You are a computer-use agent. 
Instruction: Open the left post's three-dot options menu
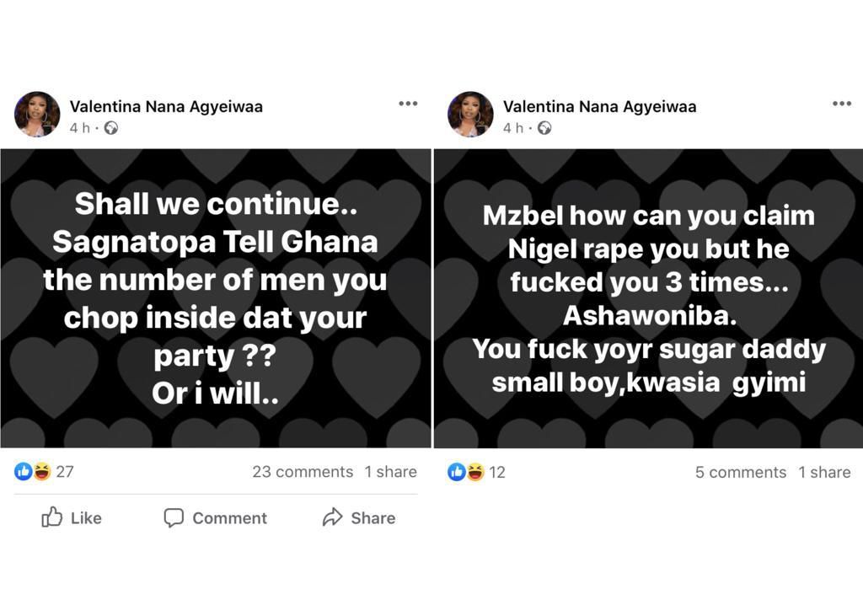[x=408, y=104]
